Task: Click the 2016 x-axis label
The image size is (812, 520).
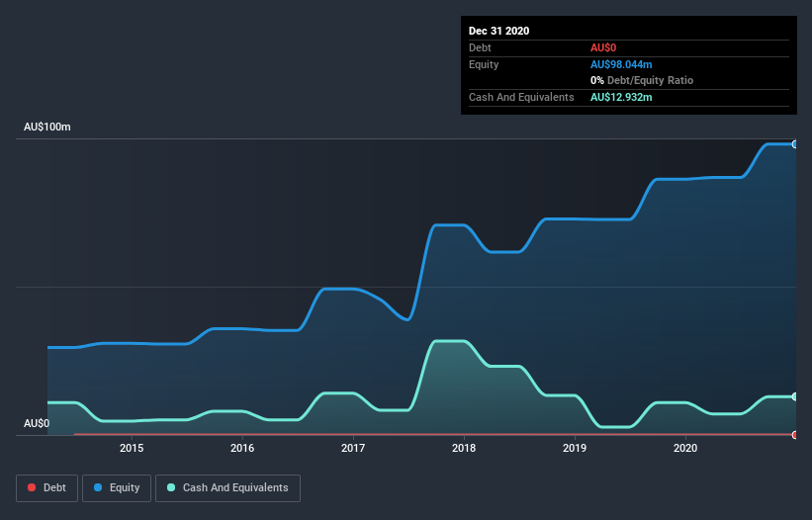Action: [242, 448]
